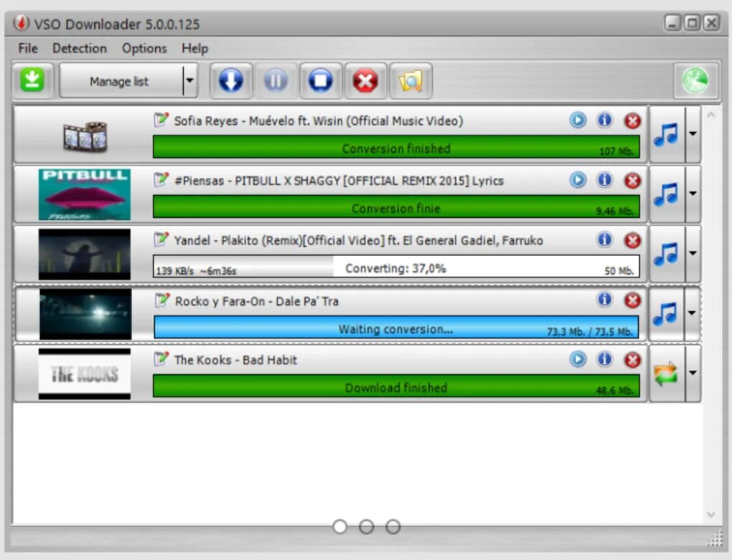Viewport: 732px width, 560px height.
Task: Expand the Manage list dropdown arrow
Action: coord(189,81)
